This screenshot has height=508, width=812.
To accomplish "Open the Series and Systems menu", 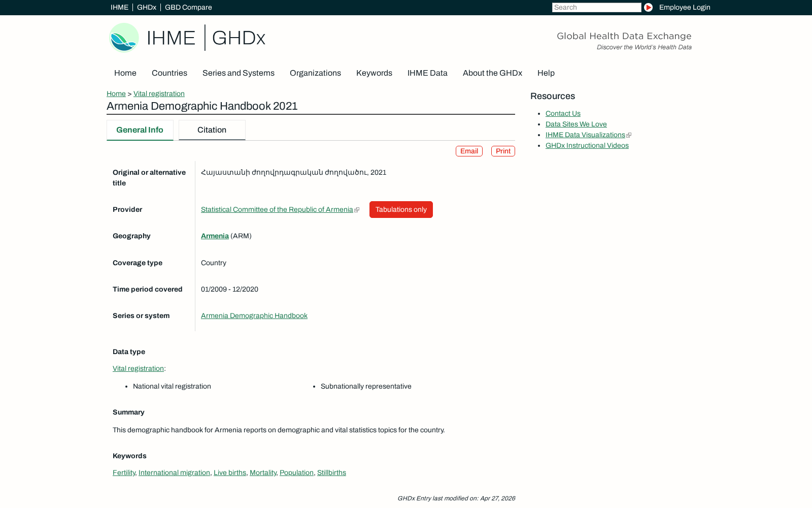I will (x=239, y=73).
